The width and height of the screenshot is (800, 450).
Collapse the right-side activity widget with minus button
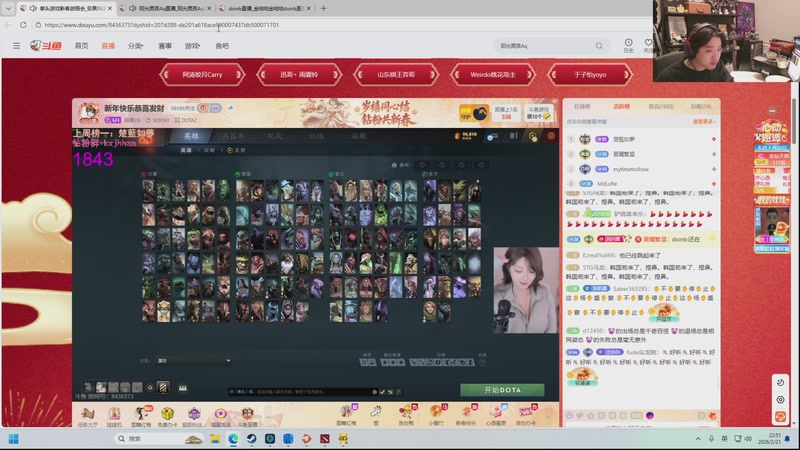pyautogui.click(x=772, y=111)
